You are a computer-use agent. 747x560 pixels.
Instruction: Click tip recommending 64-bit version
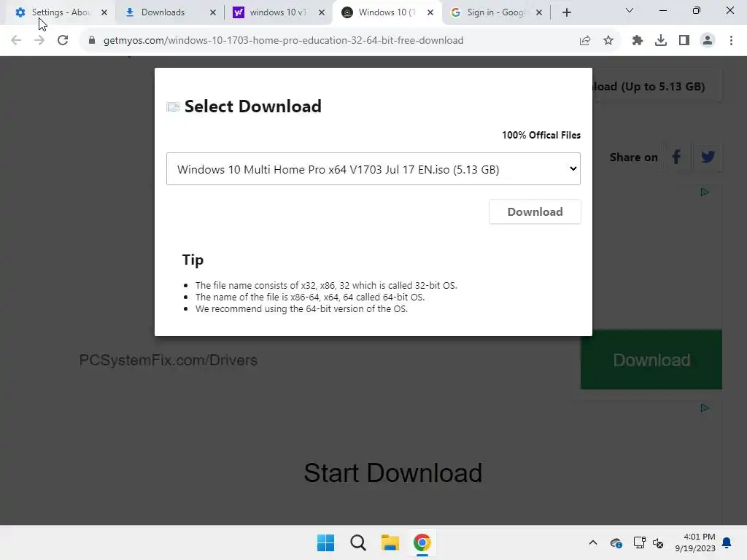tap(301, 309)
